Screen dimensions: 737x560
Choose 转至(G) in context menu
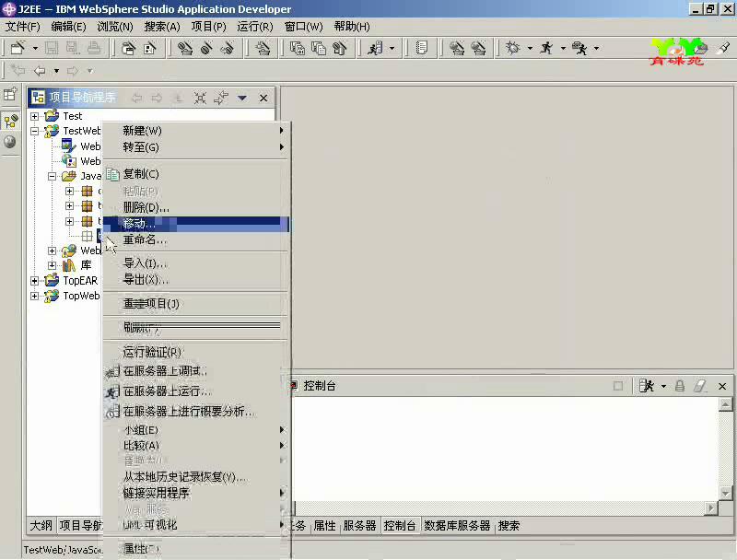pos(196,147)
